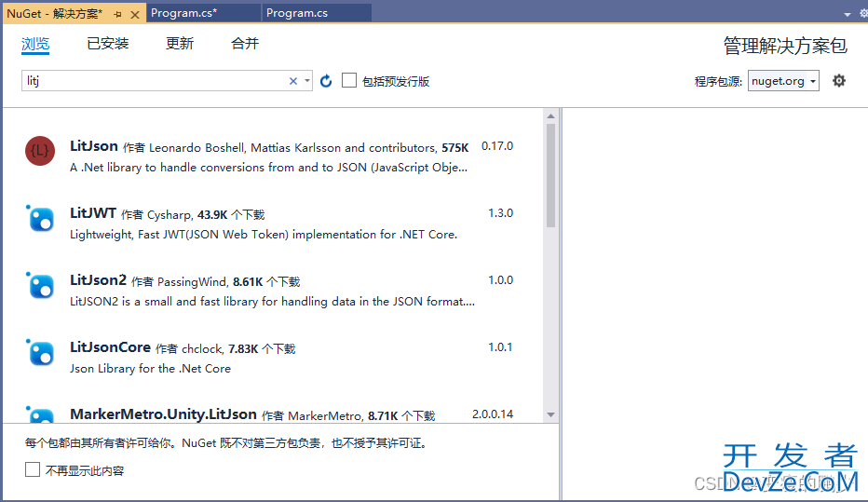The image size is (868, 502).
Task: Open NuGet settings gear icon
Action: pyautogui.click(x=839, y=81)
